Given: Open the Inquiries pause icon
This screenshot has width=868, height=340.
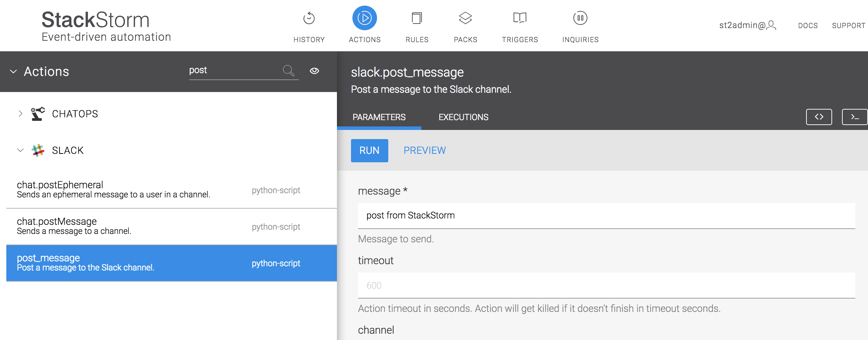Looking at the screenshot, I should pyautogui.click(x=580, y=18).
